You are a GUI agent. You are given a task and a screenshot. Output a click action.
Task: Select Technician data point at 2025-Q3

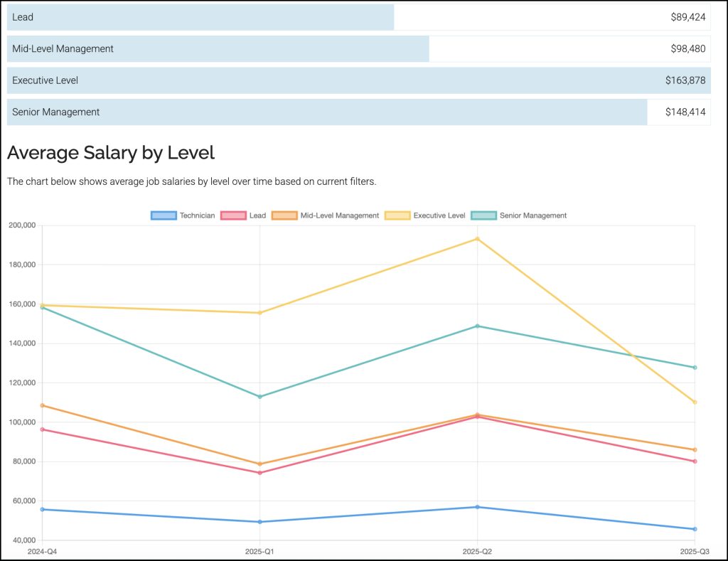point(695,529)
